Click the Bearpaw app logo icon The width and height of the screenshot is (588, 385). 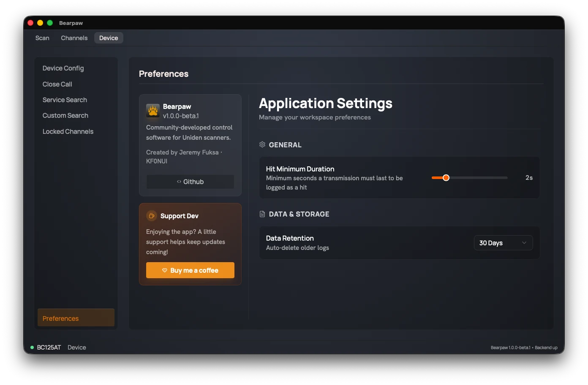click(153, 111)
